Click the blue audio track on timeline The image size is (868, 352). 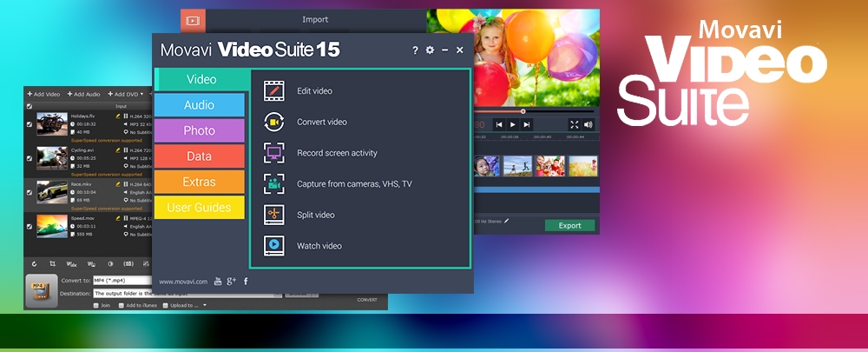click(x=536, y=189)
